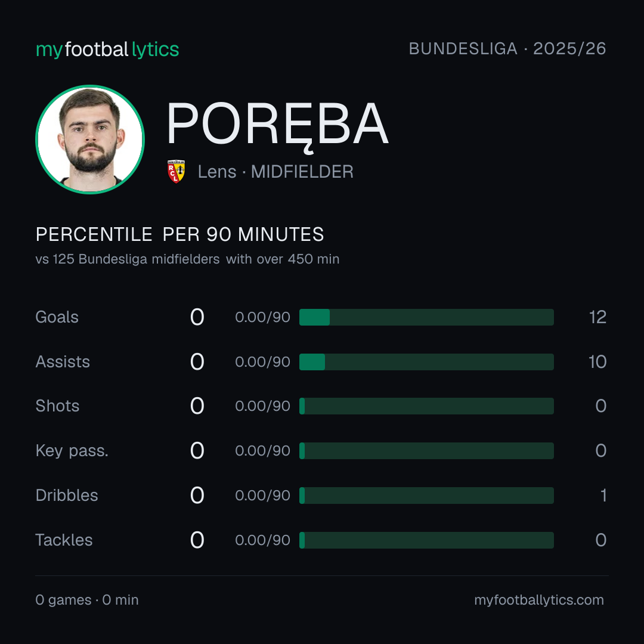Viewport: 644px width, 644px height.
Task: Click the Percentile per 90 minutes heading
Action: 180,234
